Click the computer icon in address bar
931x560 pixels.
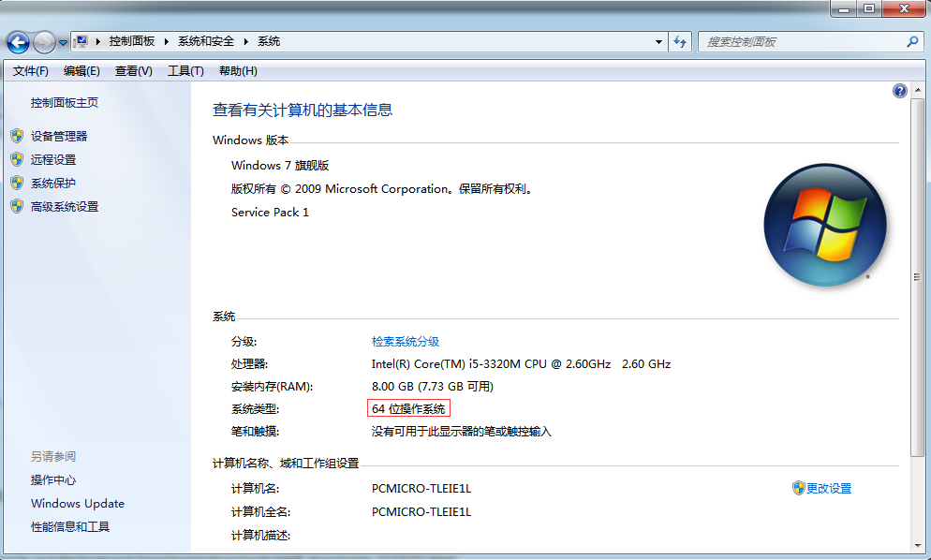[x=81, y=41]
